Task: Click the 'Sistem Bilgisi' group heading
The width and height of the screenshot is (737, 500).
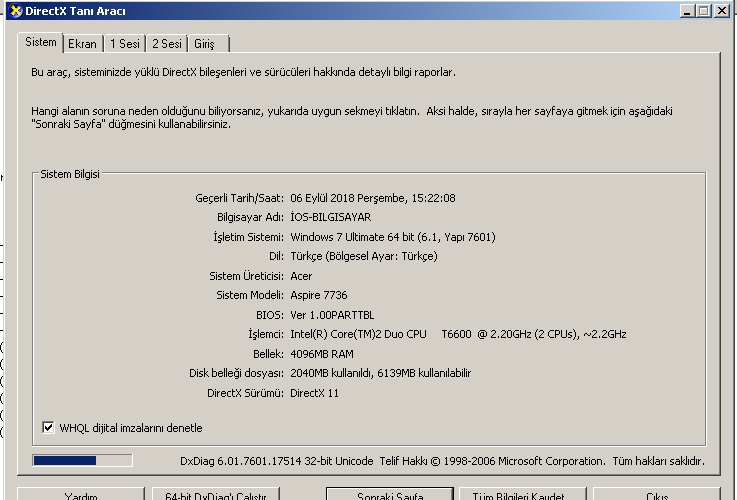Action: coord(70,174)
